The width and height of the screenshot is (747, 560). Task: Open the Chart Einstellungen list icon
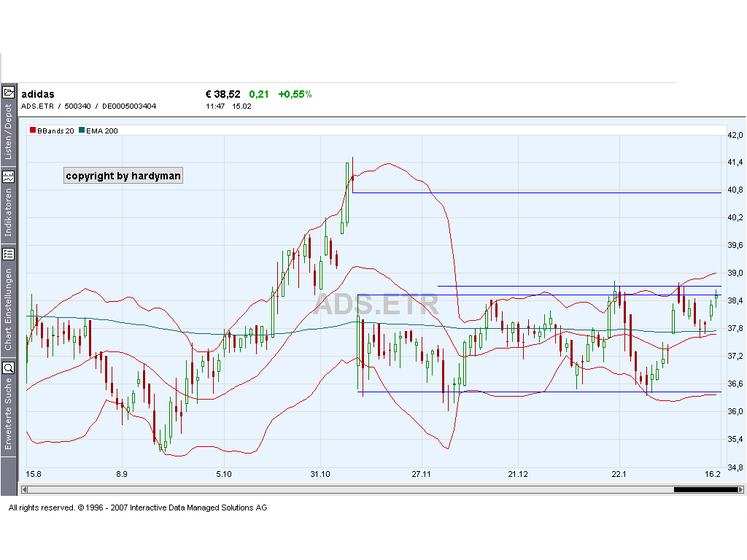(x=9, y=254)
